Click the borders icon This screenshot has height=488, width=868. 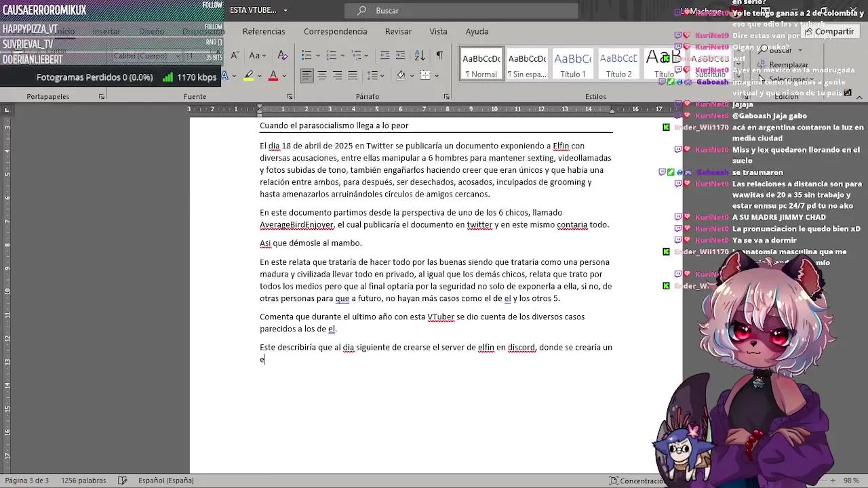click(425, 76)
